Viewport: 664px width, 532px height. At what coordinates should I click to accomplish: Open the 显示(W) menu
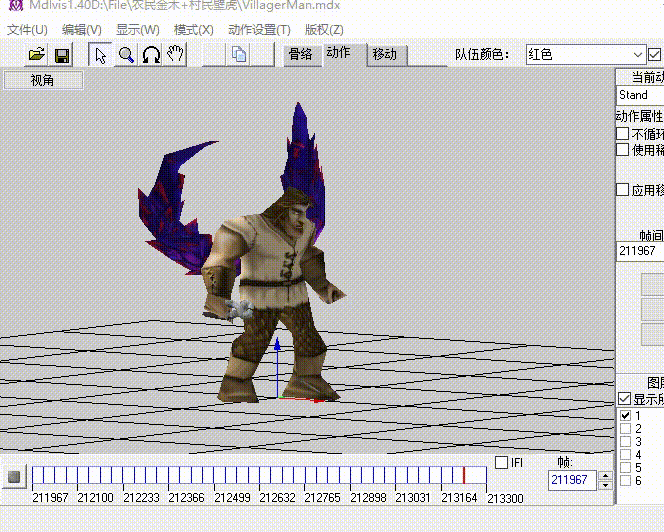(138, 30)
